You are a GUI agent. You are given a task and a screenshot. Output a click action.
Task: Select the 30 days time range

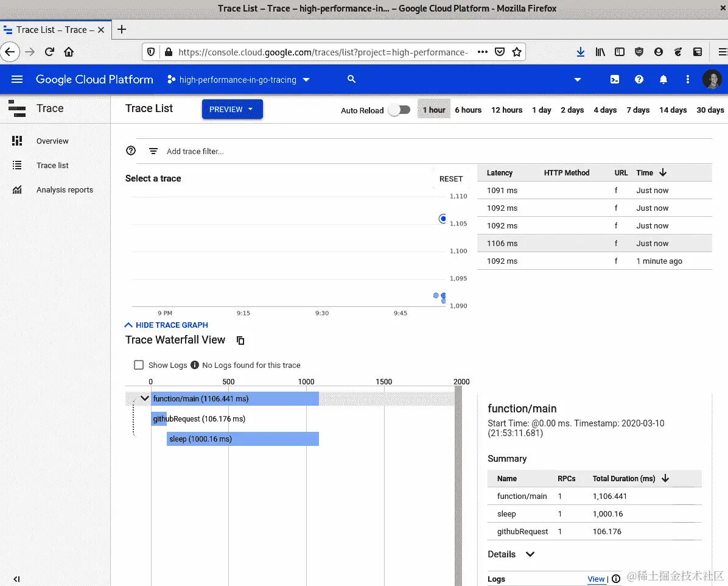point(710,110)
